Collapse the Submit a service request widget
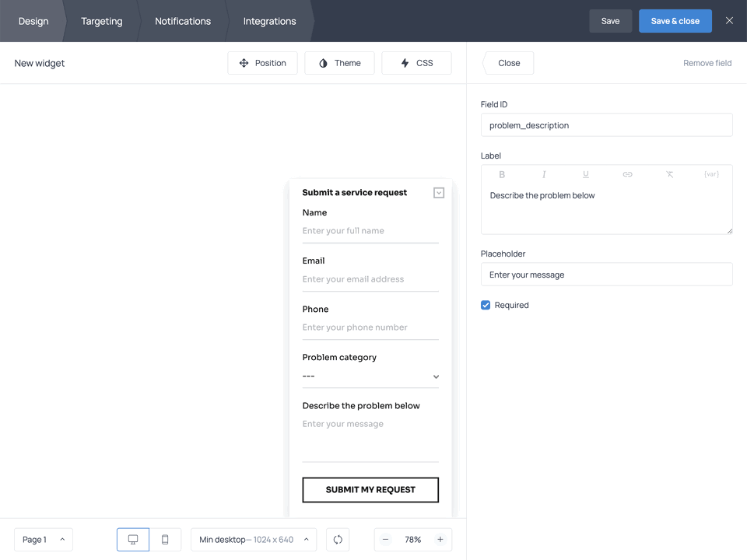Image resolution: width=747 pixels, height=560 pixels. pyautogui.click(x=438, y=192)
